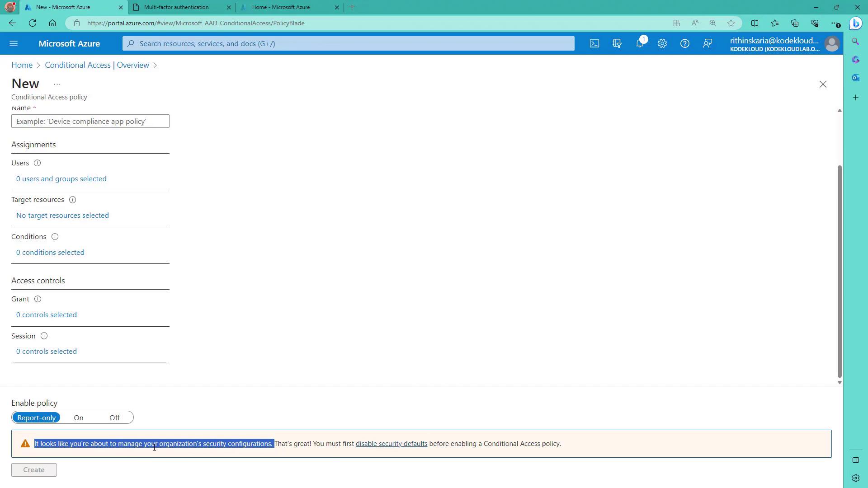Image resolution: width=868 pixels, height=488 pixels.
Task: Focus the Azure search resources box
Action: 348,43
